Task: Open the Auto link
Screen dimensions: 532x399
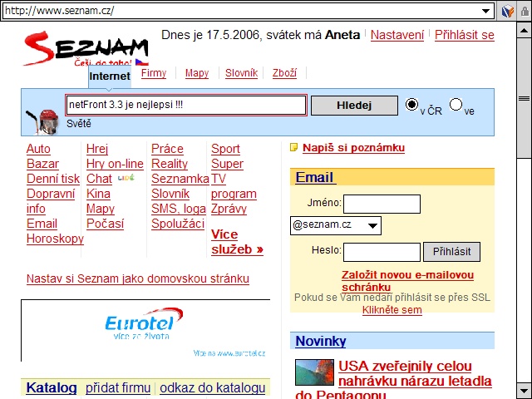Action: tap(38, 149)
